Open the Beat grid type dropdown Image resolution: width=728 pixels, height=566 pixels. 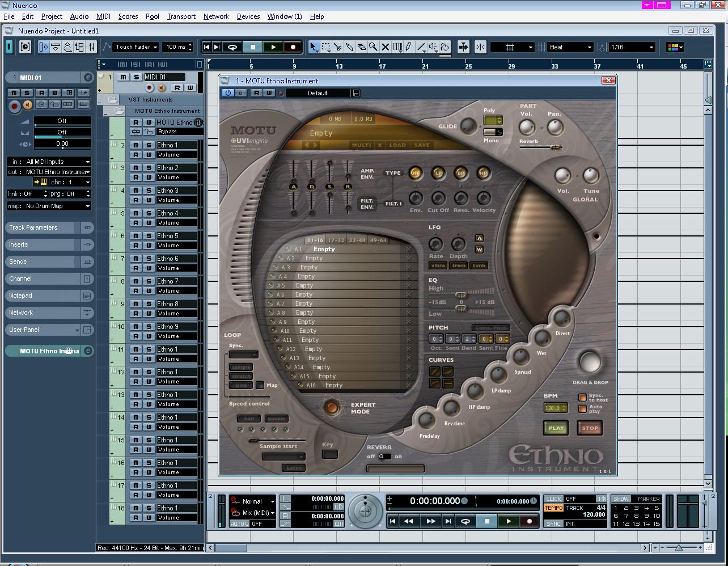tap(570, 47)
